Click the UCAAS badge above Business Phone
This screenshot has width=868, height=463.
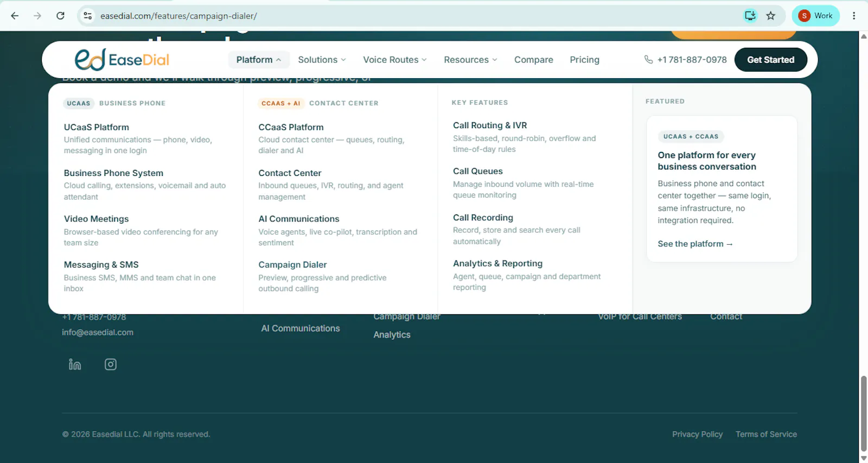[79, 103]
